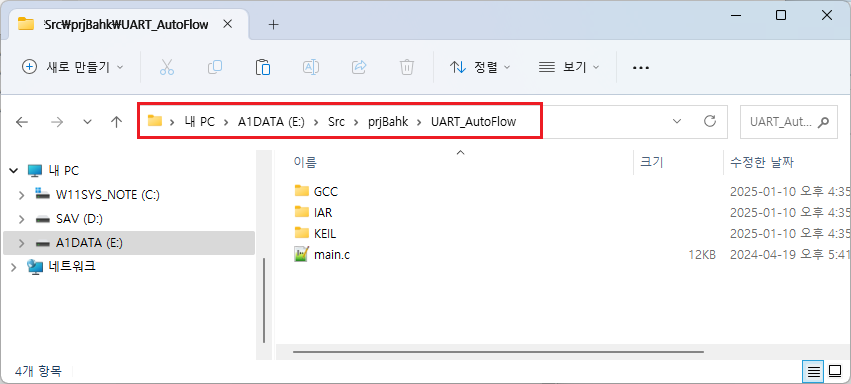Click the KEIL folder icon
851x384 pixels.
click(302, 233)
